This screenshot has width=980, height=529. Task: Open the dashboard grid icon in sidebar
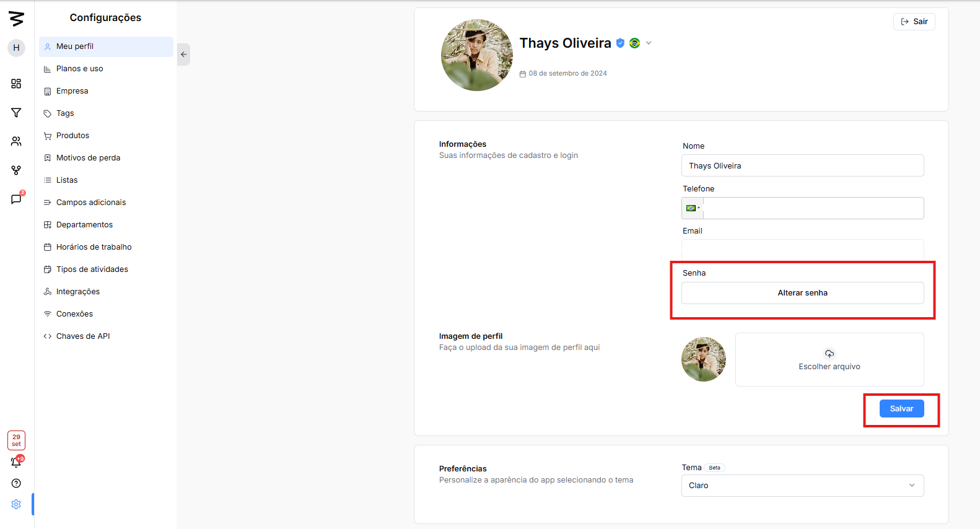(x=16, y=84)
